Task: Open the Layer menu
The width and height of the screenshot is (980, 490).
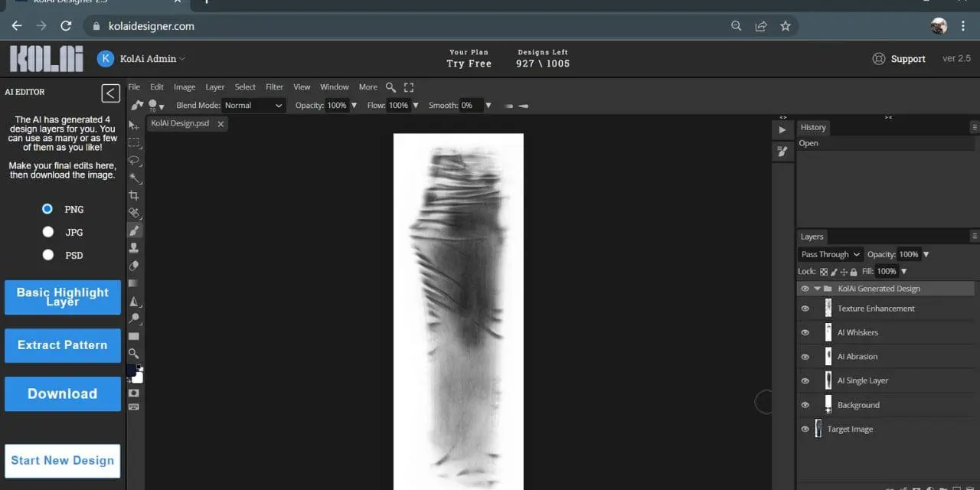Action: point(214,87)
